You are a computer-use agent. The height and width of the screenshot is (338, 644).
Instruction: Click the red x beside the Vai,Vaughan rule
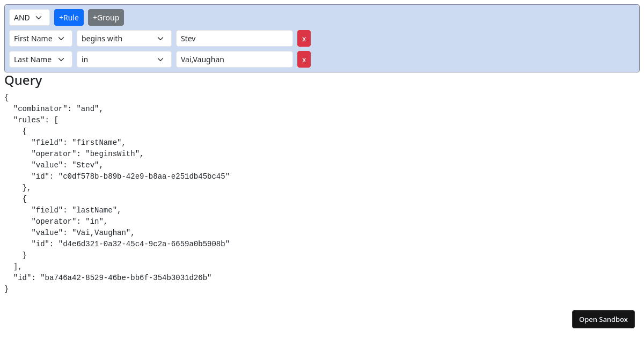(304, 59)
